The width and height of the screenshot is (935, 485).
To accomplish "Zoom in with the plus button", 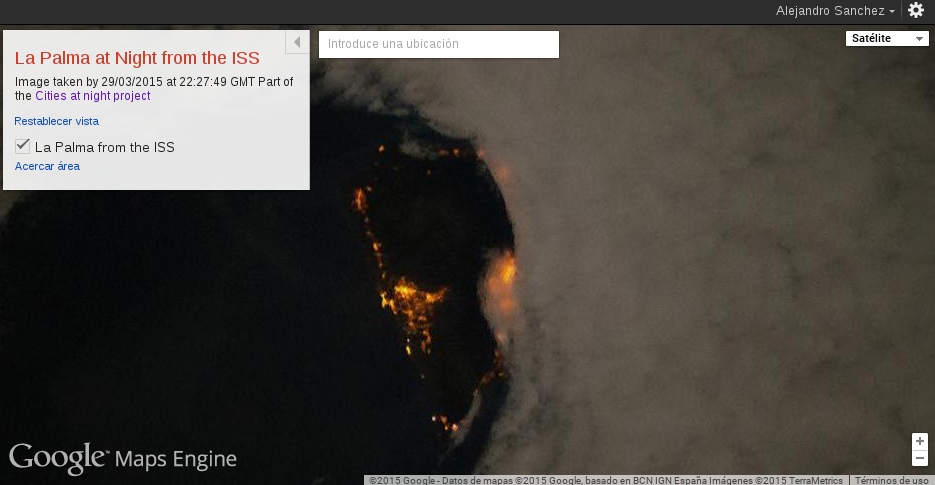I will click(919, 441).
